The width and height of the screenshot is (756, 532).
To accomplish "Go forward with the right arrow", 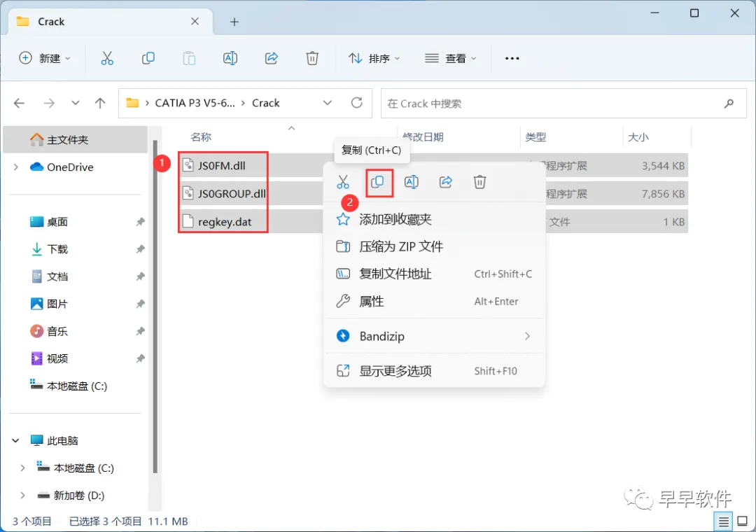I will click(49, 103).
